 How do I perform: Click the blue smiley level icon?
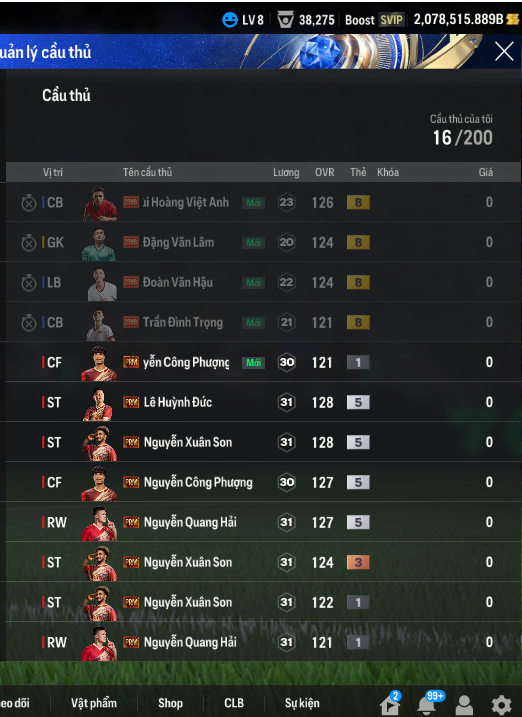tap(229, 20)
